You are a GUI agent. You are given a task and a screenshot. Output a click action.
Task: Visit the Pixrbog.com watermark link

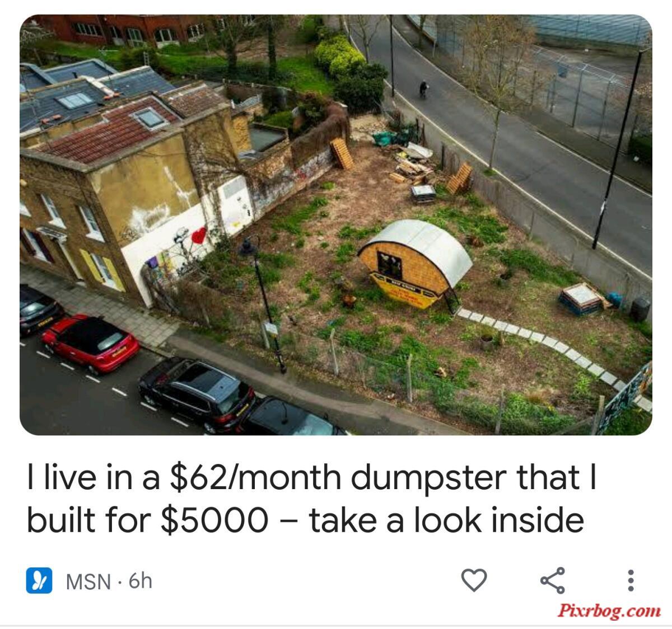(x=609, y=609)
